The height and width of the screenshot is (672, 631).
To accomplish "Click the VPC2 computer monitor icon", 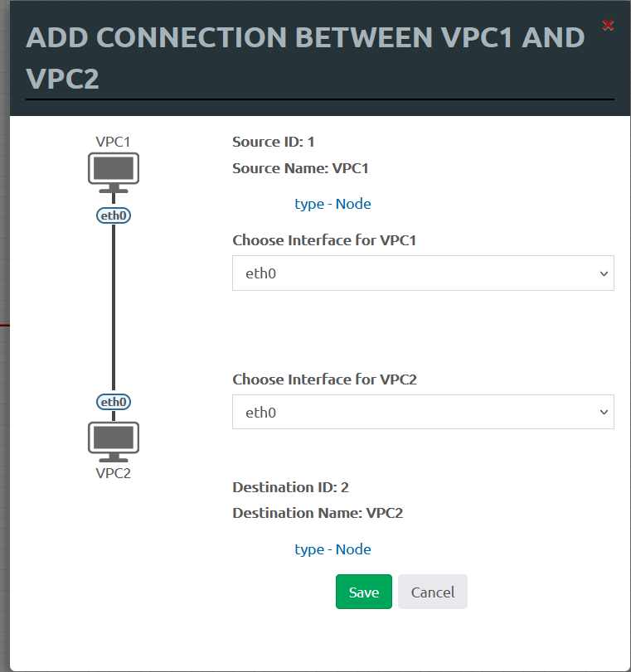I will tap(114, 442).
